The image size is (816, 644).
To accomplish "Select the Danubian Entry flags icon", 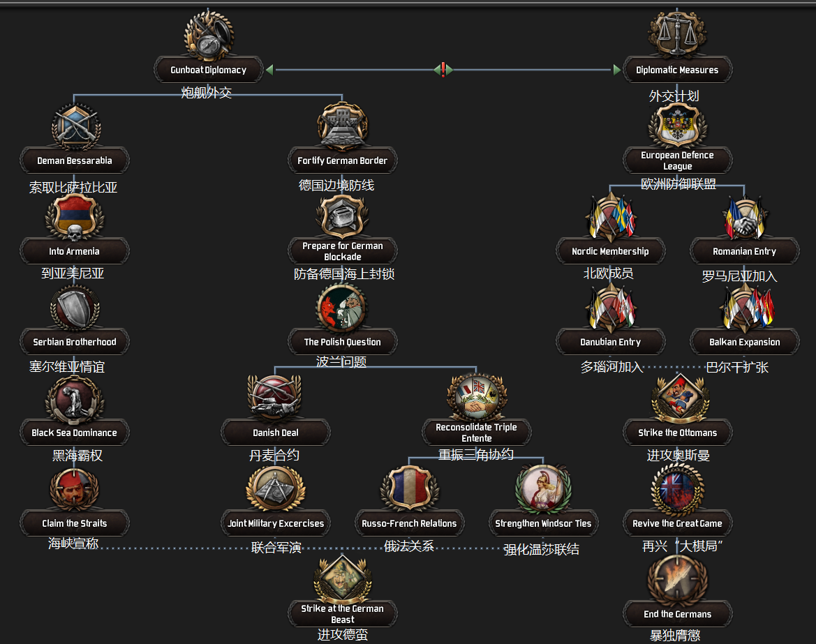I will coord(611,308).
